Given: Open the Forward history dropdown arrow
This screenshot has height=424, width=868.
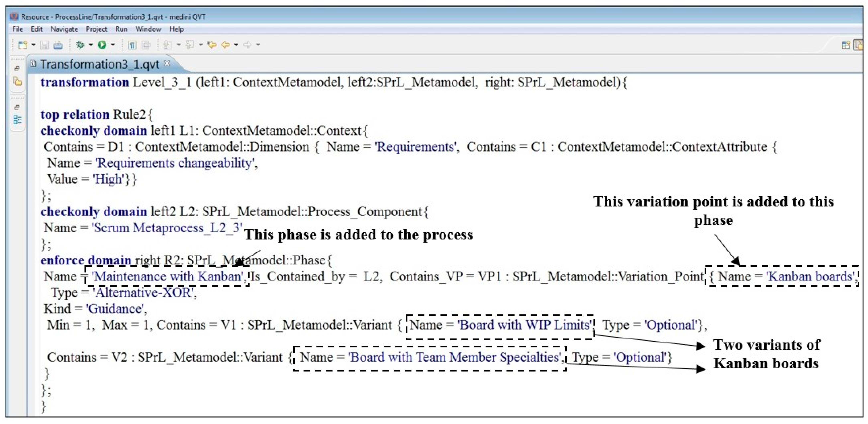Looking at the screenshot, I should (258, 45).
